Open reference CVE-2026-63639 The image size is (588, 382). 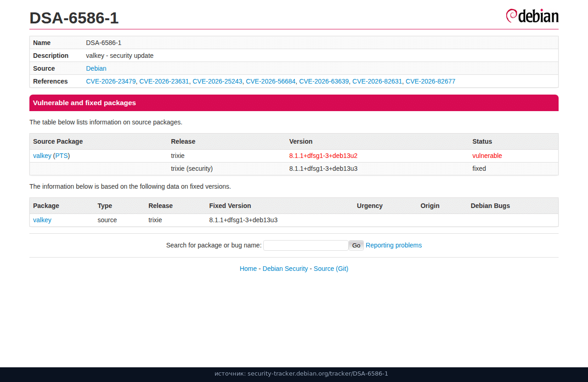tap(324, 81)
